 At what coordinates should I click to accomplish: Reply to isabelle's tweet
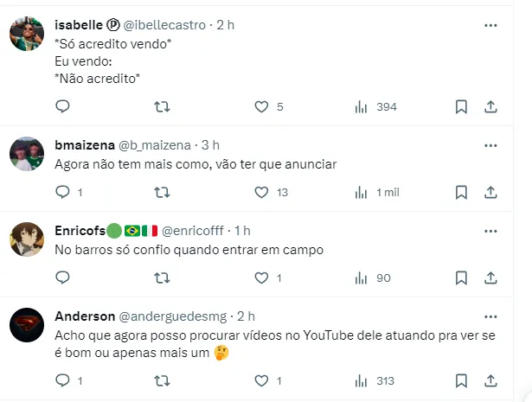point(62,106)
